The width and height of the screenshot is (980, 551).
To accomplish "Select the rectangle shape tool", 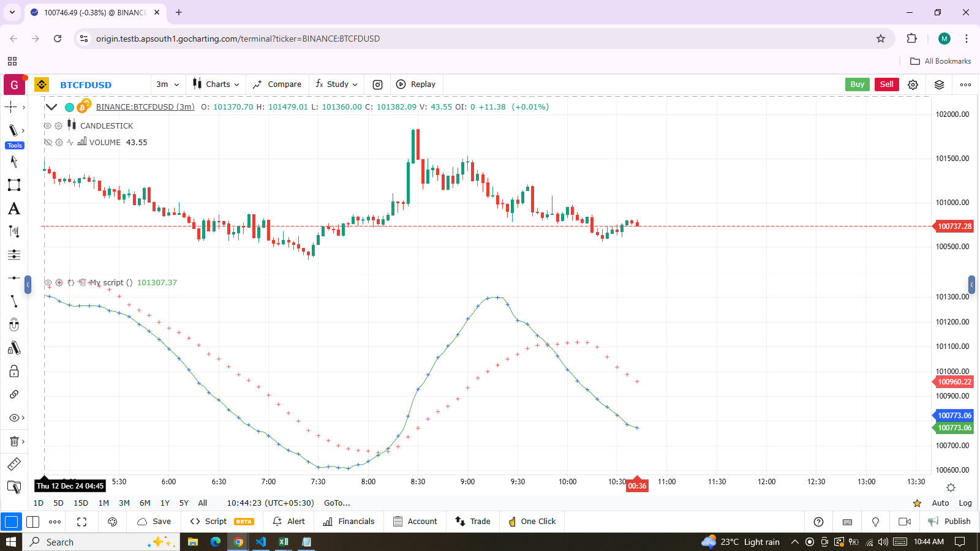I will coord(13,185).
